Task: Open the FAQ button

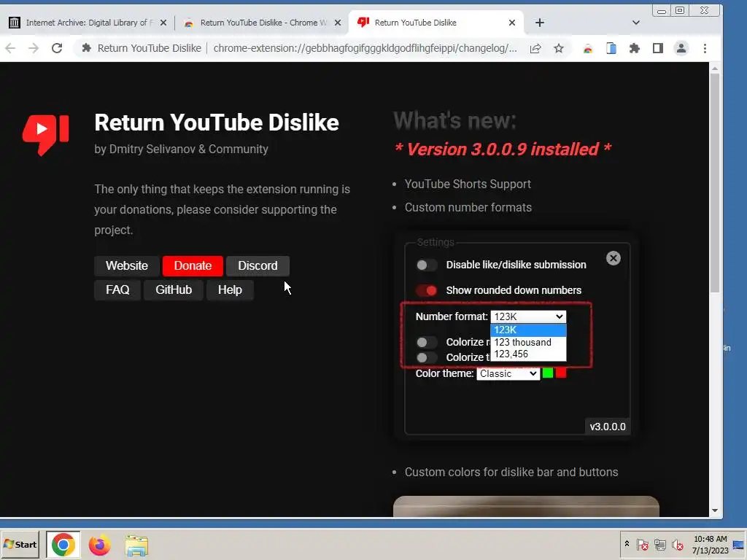Action: (x=117, y=290)
